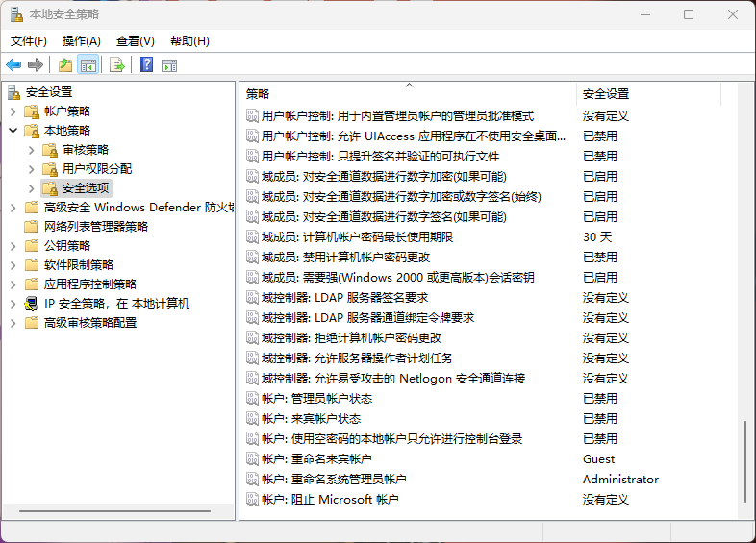Screen dimensions: 756x543
Task: Select policy 域成员: 对安全通道数据进行数字加密或数字签名(始终)
Action: pos(401,197)
